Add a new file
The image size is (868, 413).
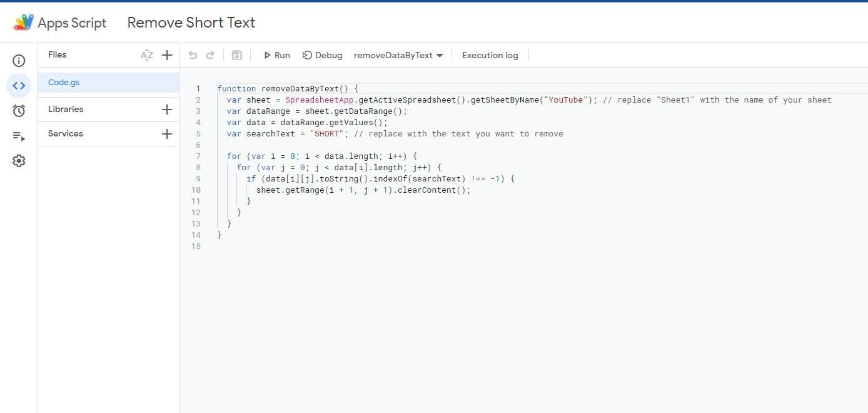coord(167,55)
